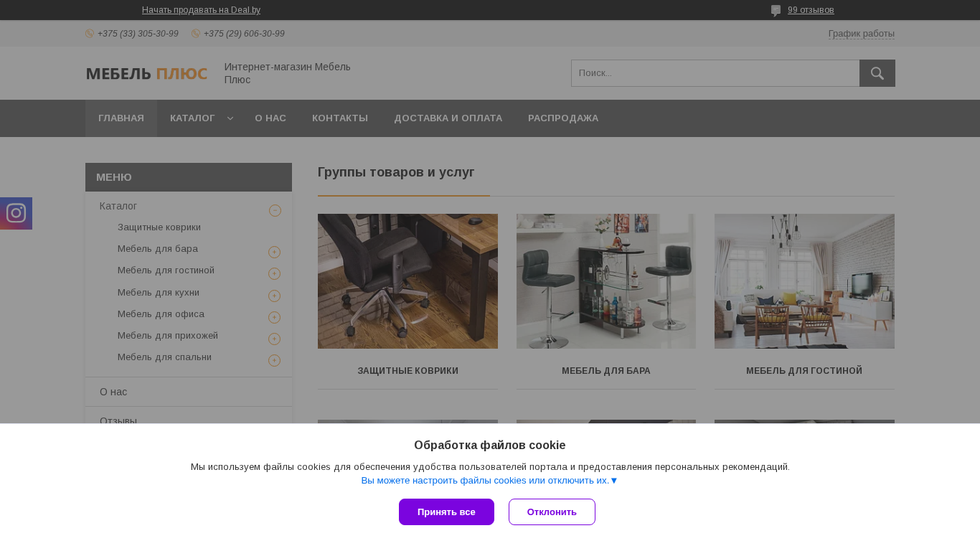
Task: Open the Распродажа nav item
Action: (x=563, y=118)
